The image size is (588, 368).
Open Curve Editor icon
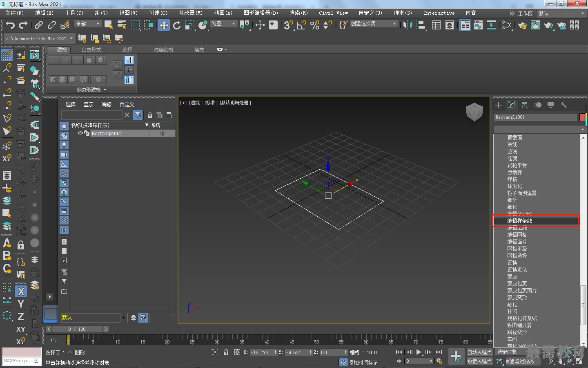pos(478,25)
